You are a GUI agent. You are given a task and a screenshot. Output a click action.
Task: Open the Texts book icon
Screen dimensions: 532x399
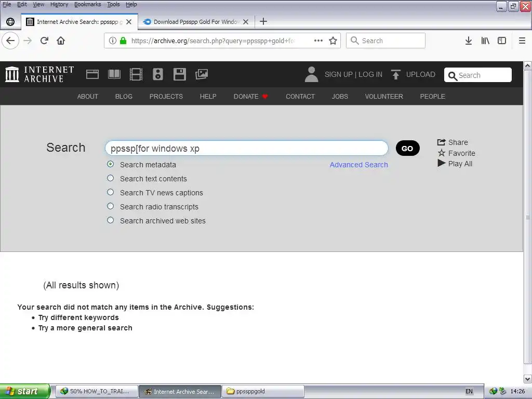114,74
